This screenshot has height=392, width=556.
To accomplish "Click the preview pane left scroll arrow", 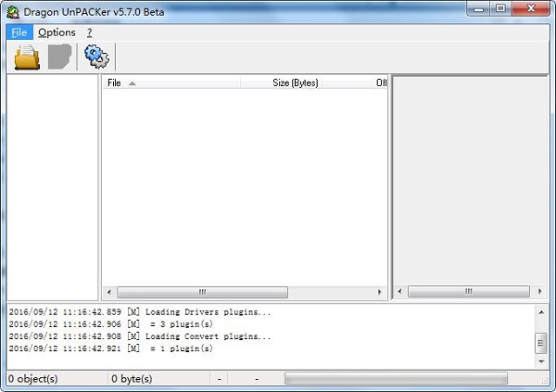I will point(400,291).
